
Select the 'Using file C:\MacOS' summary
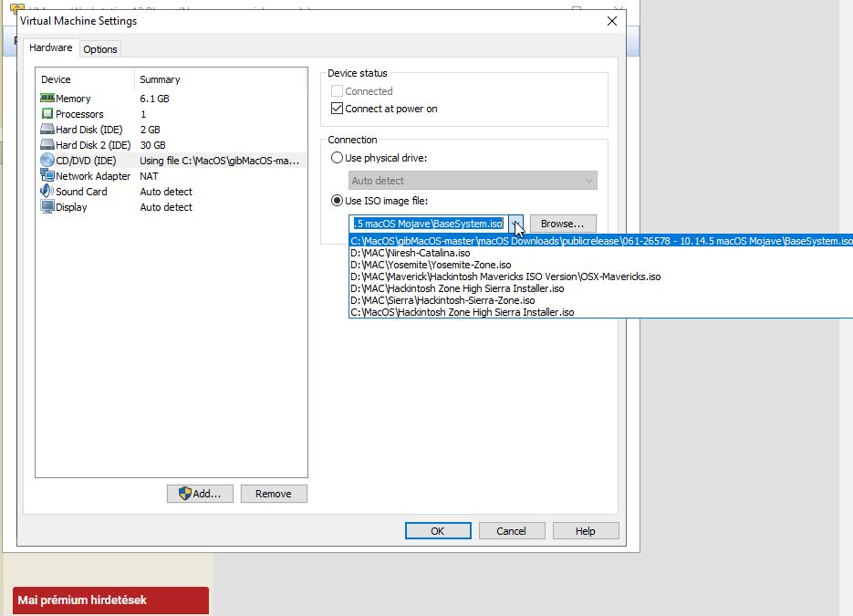pyautogui.click(x=219, y=161)
